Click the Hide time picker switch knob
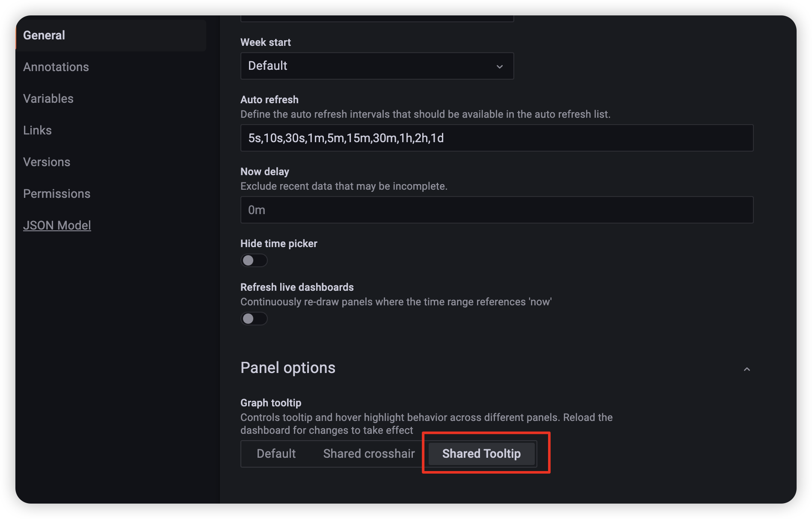 tap(249, 260)
